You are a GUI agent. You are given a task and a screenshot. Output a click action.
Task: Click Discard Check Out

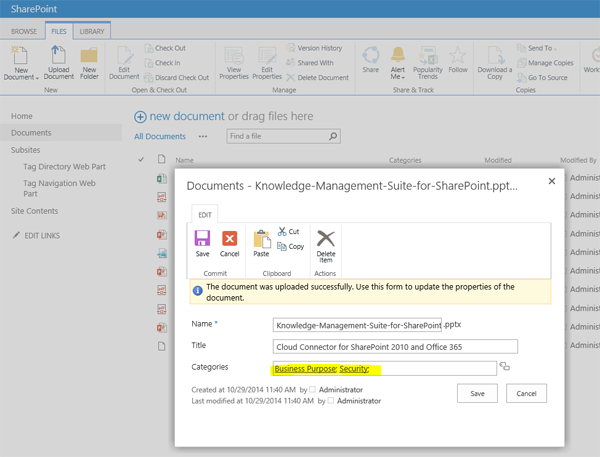coord(176,78)
